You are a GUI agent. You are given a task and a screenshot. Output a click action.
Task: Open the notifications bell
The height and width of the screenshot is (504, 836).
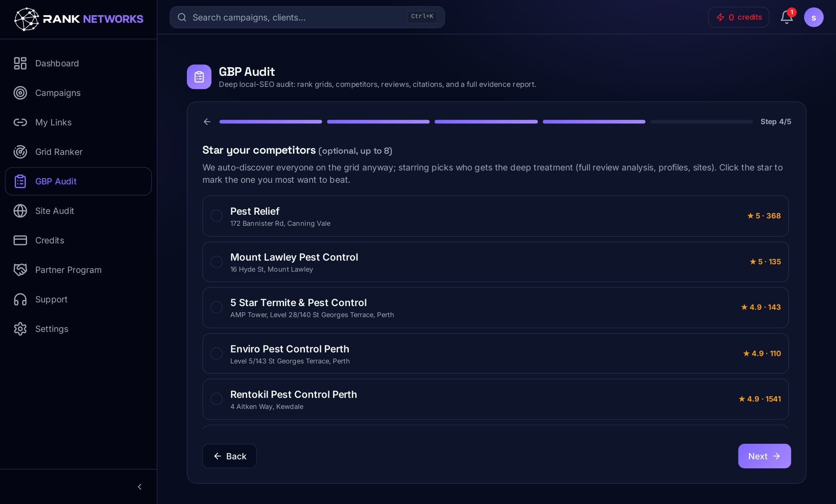(x=787, y=17)
